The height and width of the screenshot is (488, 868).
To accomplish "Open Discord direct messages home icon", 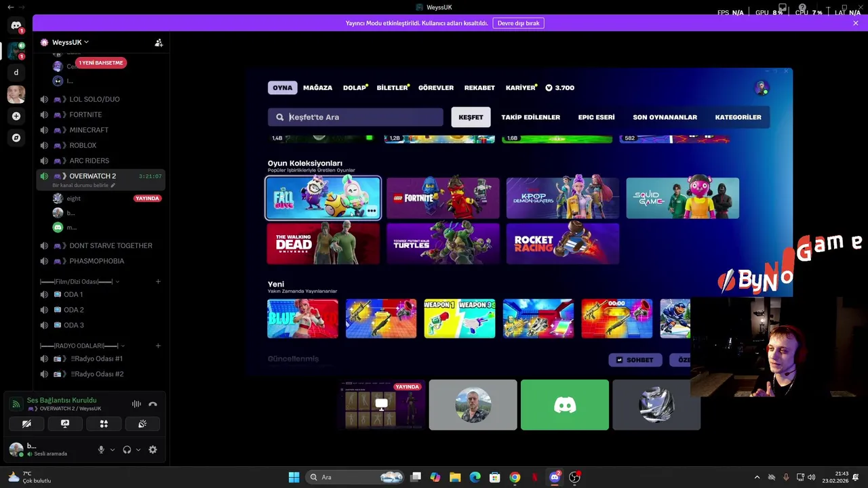I will coord(16,26).
